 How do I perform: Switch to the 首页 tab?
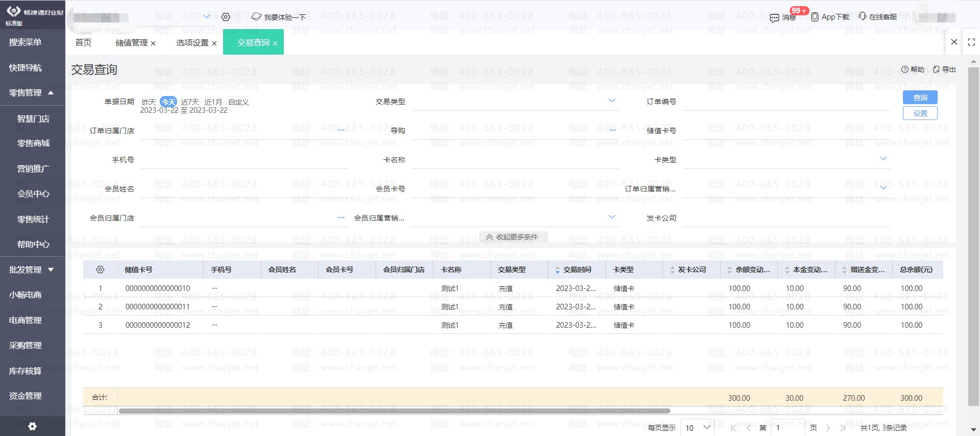click(83, 42)
